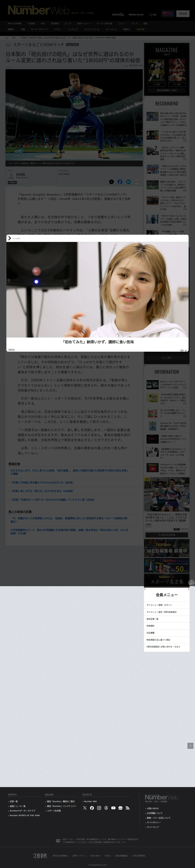Select the プロ野球 navigation item
The image size is (195, 868).
31,24
